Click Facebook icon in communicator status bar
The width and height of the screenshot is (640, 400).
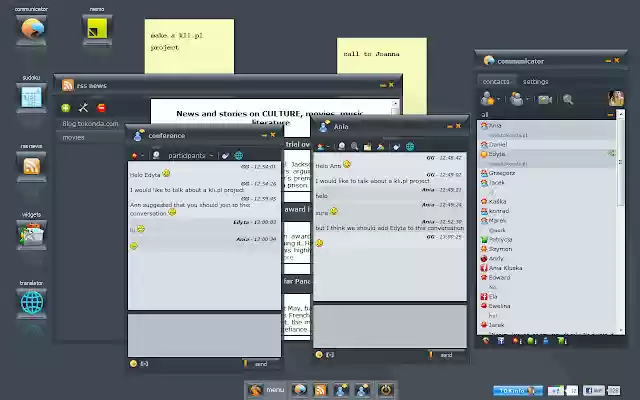[501, 340]
